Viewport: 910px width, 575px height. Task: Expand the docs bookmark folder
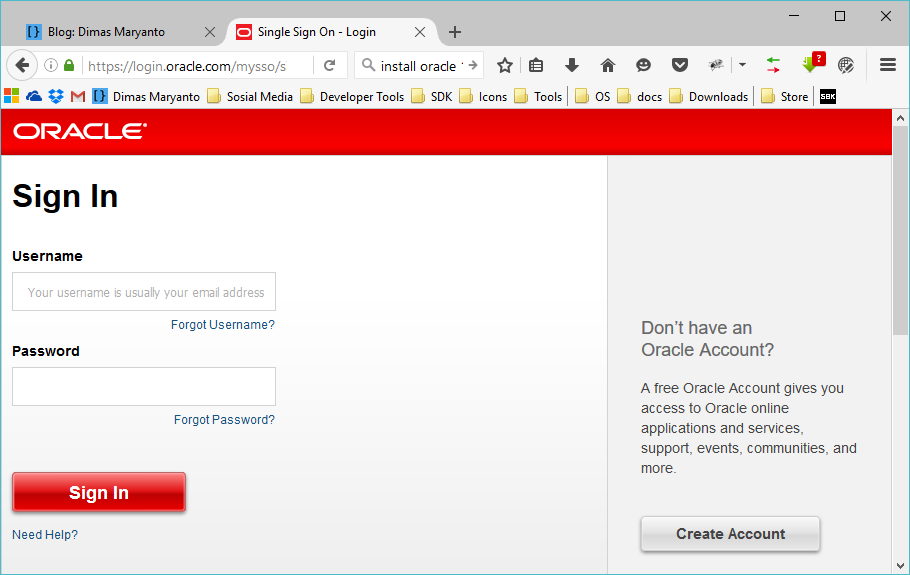coord(640,96)
